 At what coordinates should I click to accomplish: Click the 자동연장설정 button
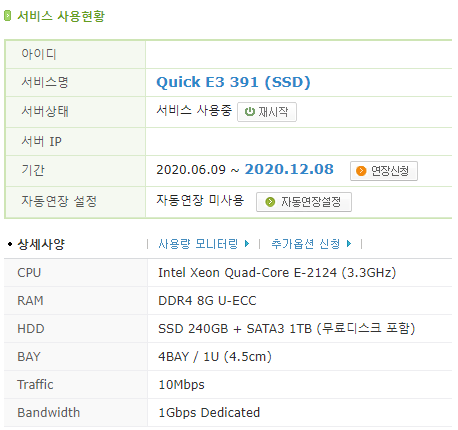pos(304,202)
